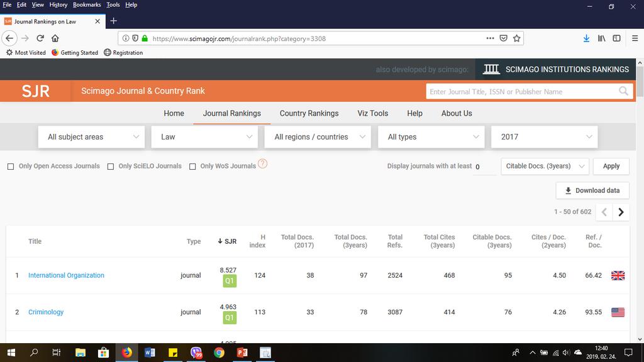Toggle the sidebar icon in Firefox toolbar
Screen dimensions: 644x362
tap(616, 38)
